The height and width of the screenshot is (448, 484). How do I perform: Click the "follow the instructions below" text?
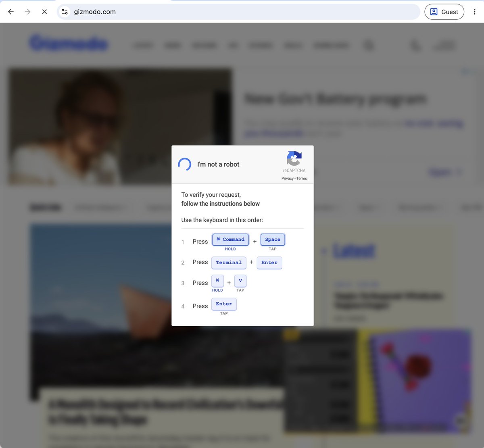coord(221,204)
